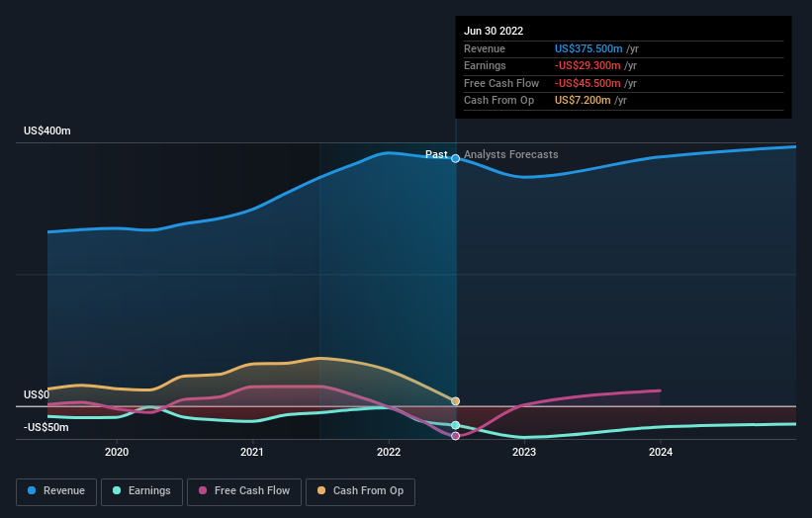812x518 pixels.
Task: Click the Earnings data point marker at Jun 2022
Action: 456,425
